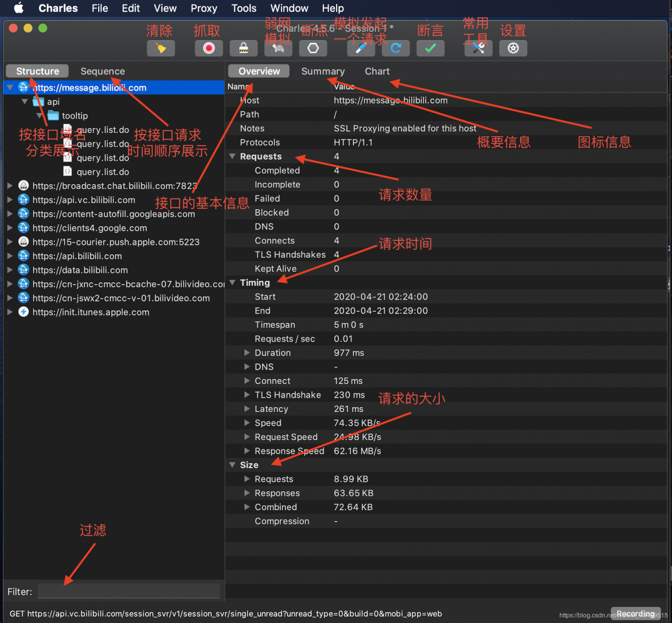Click the Compression row
The image size is (672, 623).
coord(446,521)
